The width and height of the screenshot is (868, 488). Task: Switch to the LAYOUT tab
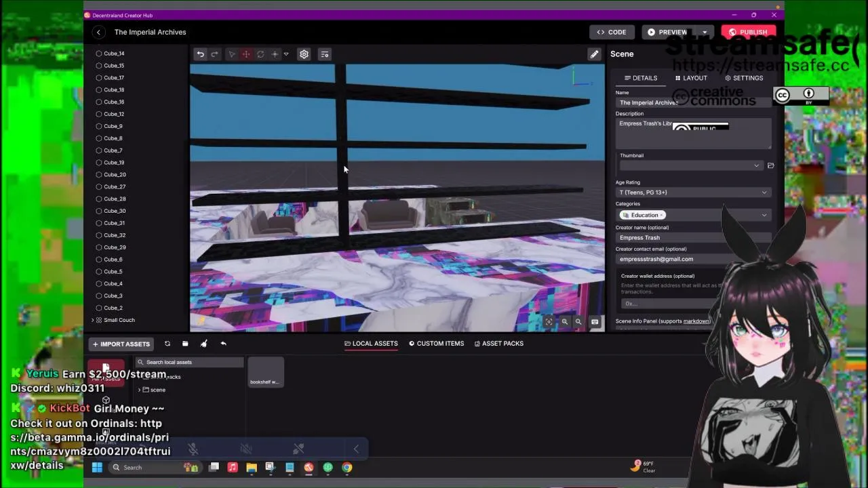click(691, 78)
